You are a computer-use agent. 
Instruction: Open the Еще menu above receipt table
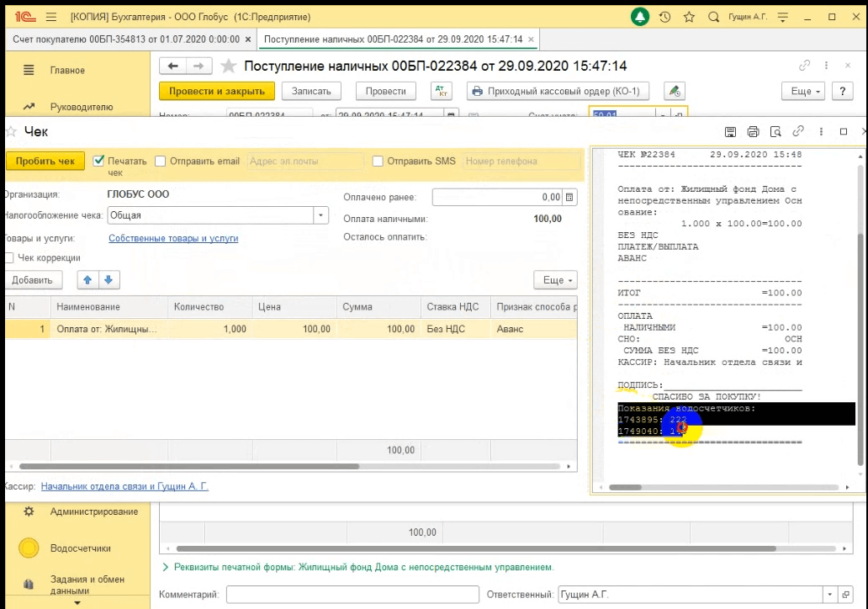point(554,280)
